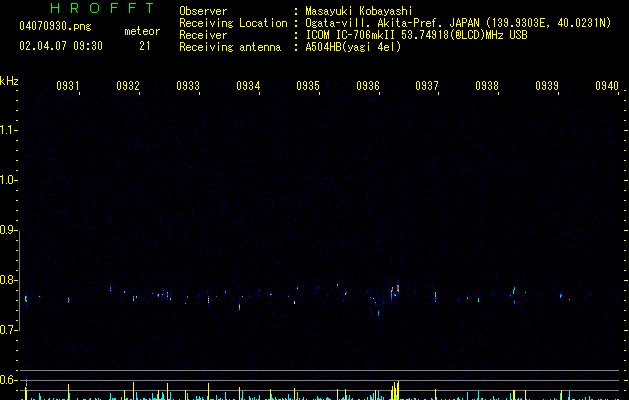The height and width of the screenshot is (400, 629).
Task: Click the 0931 time marker
Action: click(x=67, y=85)
